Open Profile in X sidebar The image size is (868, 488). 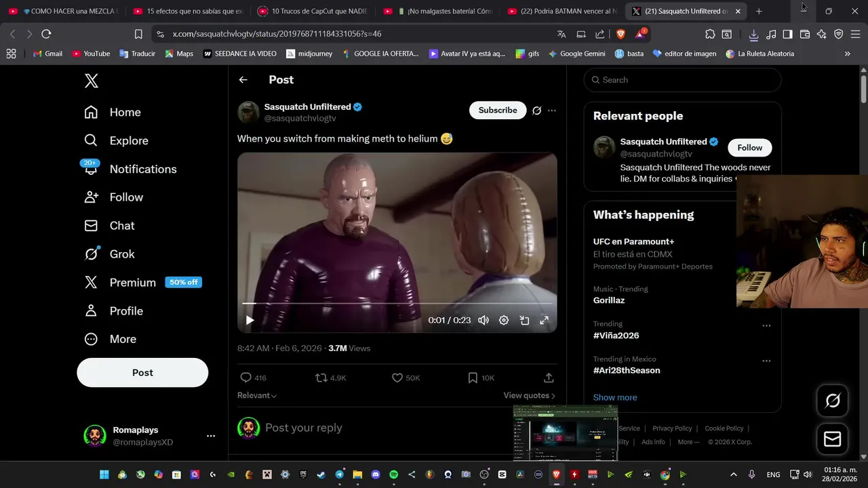coord(113,311)
